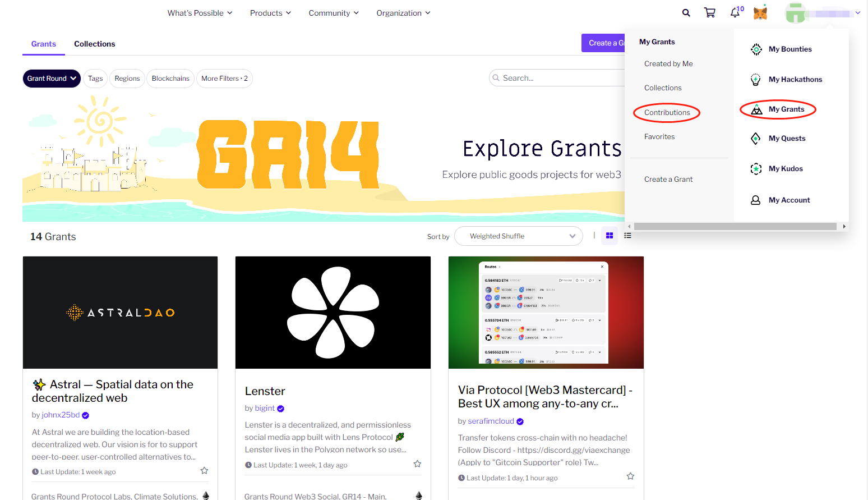868x500 pixels.
Task: Open My Kudos in profile menu
Action: coord(785,169)
